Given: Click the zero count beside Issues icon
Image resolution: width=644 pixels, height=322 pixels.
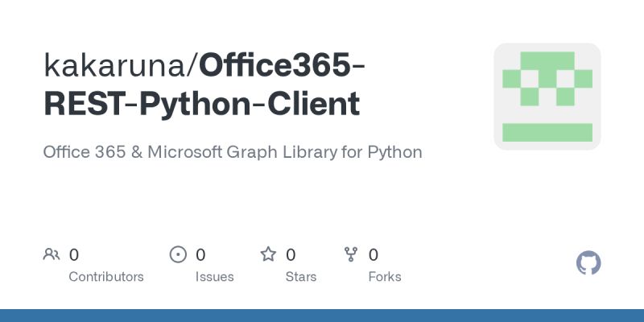Looking at the screenshot, I should (x=200, y=255).
